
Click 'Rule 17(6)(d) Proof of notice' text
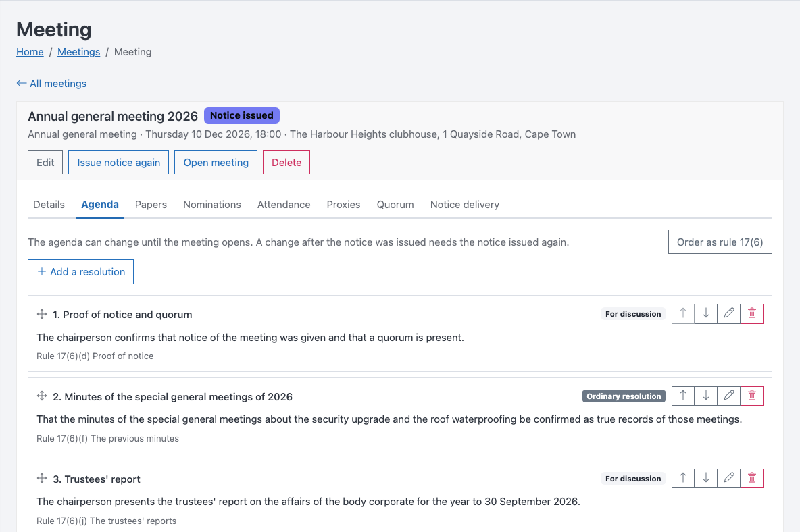(x=95, y=356)
